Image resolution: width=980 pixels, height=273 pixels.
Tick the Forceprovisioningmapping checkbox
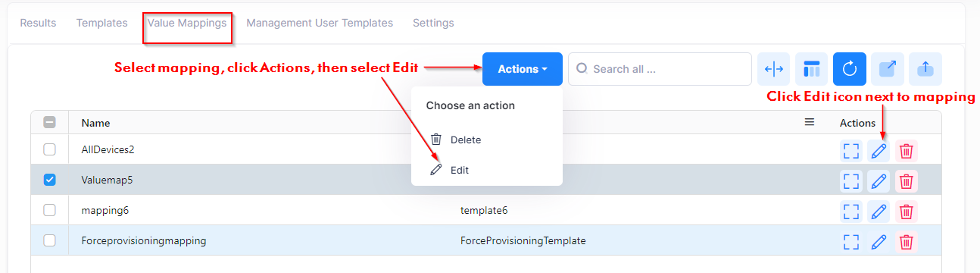[x=50, y=240]
